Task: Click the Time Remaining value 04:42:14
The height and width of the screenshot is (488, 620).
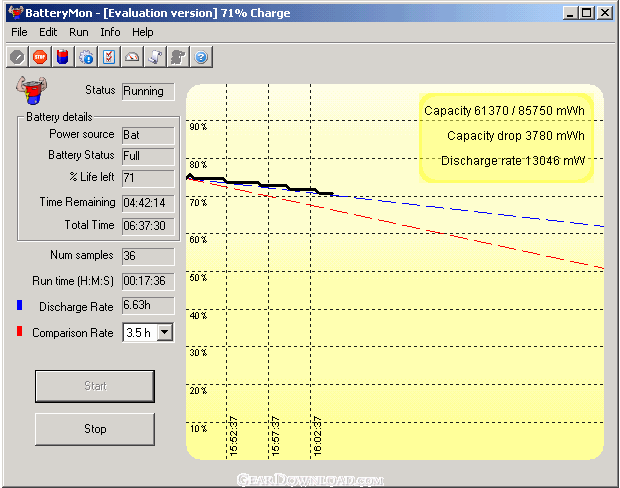Action: pyautogui.click(x=148, y=203)
